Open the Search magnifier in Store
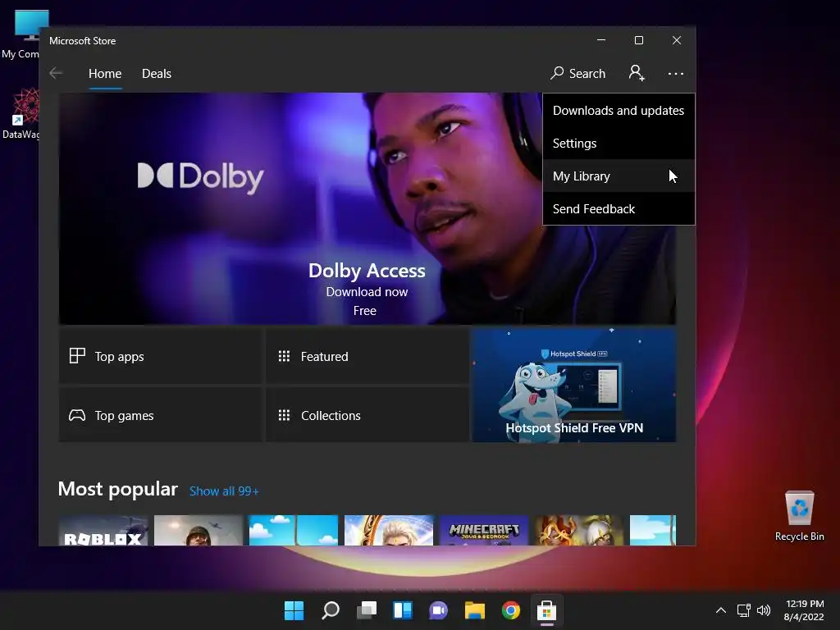Screen dimensions: 840x630 (x=578, y=73)
